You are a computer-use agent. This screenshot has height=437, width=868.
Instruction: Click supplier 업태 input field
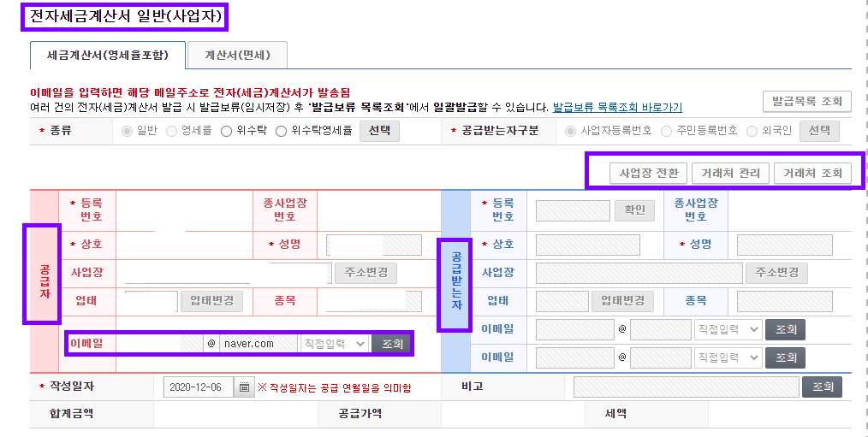pyautogui.click(x=152, y=301)
